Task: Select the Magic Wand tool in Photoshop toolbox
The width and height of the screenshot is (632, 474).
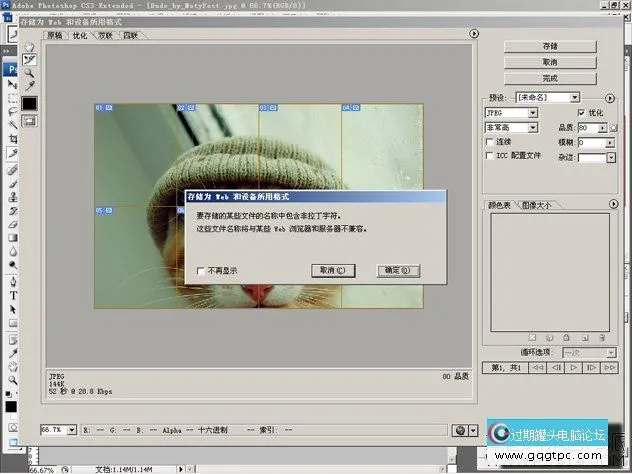Action: (12, 125)
